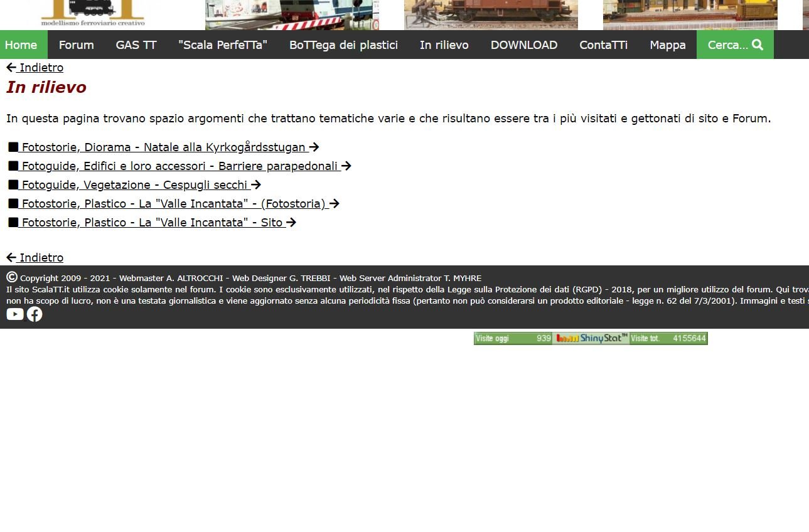Click the ShinyStat visit counter badge
The width and height of the screenshot is (809, 532).
(x=590, y=338)
